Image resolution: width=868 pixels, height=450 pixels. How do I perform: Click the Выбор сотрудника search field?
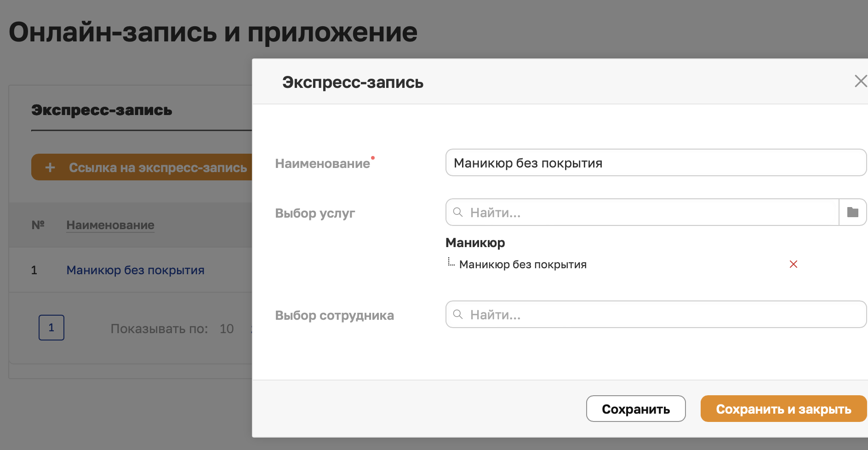click(x=656, y=314)
